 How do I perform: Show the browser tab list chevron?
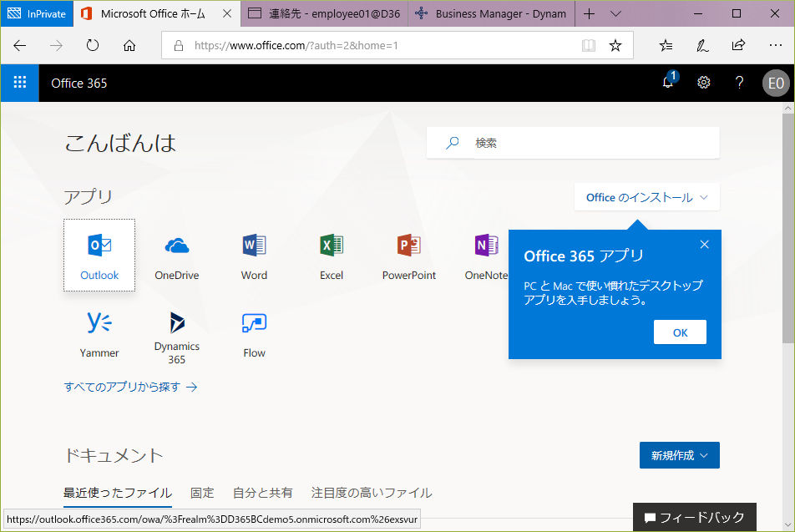click(615, 13)
